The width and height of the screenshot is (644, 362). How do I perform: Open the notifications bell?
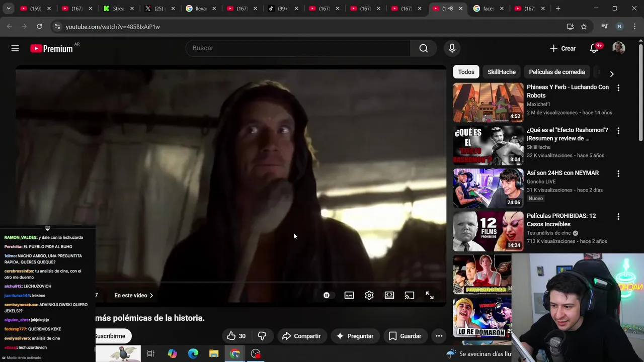coord(594,48)
